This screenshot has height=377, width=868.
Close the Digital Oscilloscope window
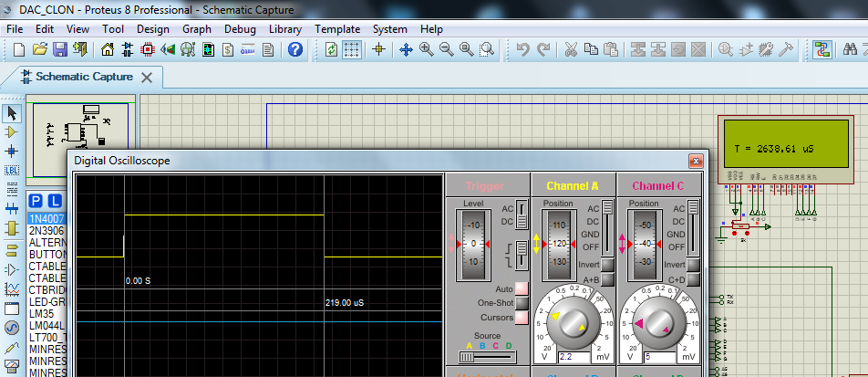click(x=696, y=162)
